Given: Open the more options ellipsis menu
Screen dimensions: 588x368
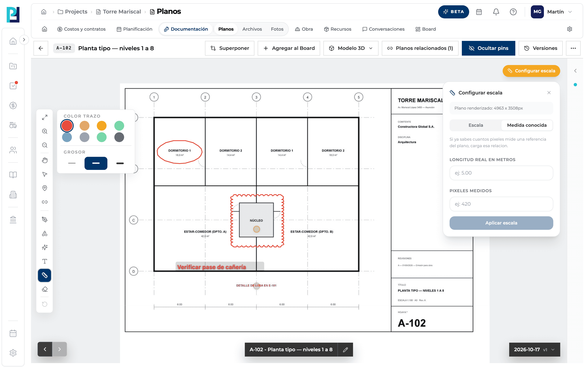Looking at the screenshot, I should [573, 48].
